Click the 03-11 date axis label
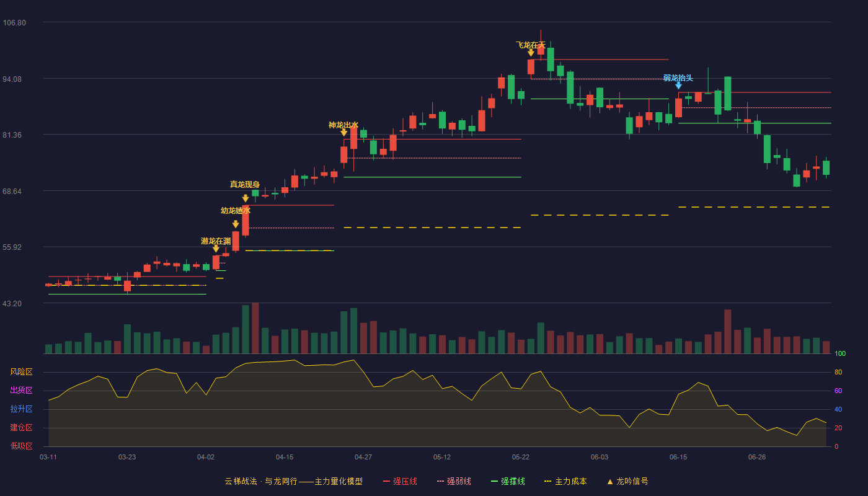868x496 pixels. [48, 457]
